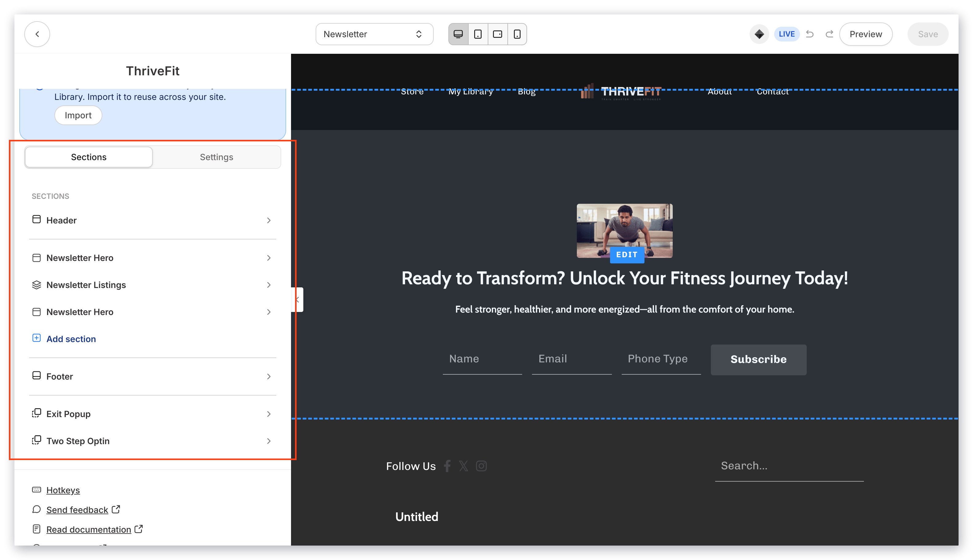
Task: Select desktop preview device icon
Action: pos(459,34)
